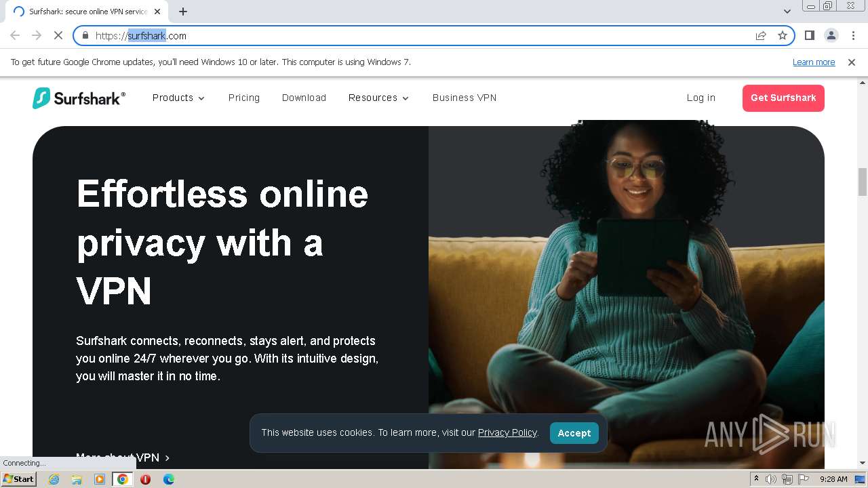Open the Privacy Policy link
This screenshot has height=488, width=868.
[x=507, y=432]
